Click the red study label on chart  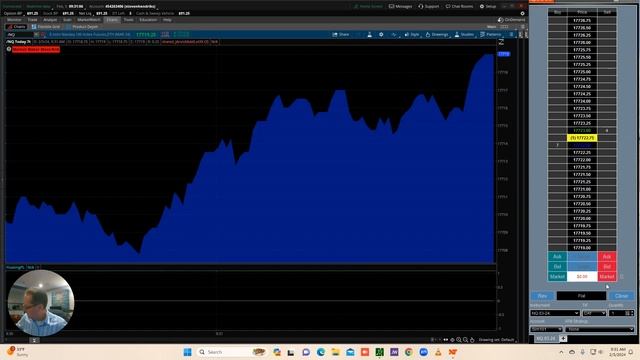(x=36, y=49)
